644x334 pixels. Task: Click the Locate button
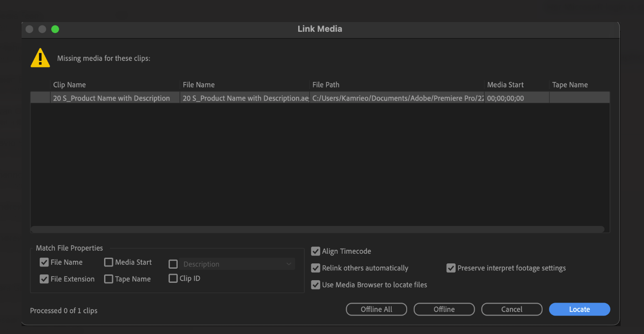[579, 309]
